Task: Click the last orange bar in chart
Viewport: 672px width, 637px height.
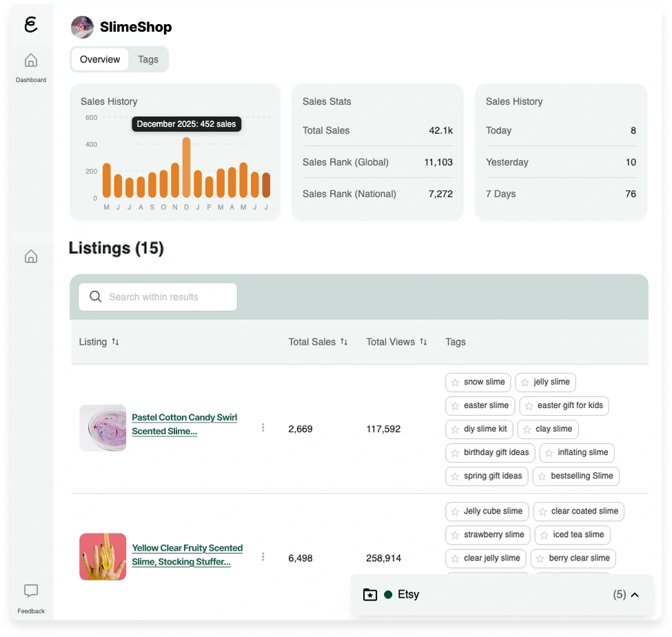Action: coord(266,185)
